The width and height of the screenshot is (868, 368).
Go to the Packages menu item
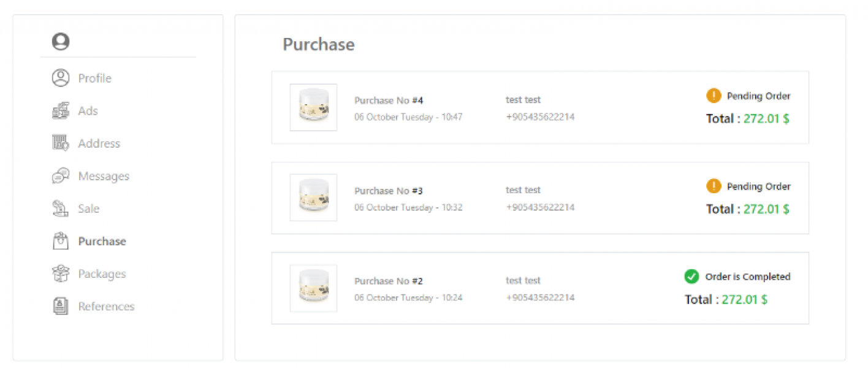[x=102, y=274]
